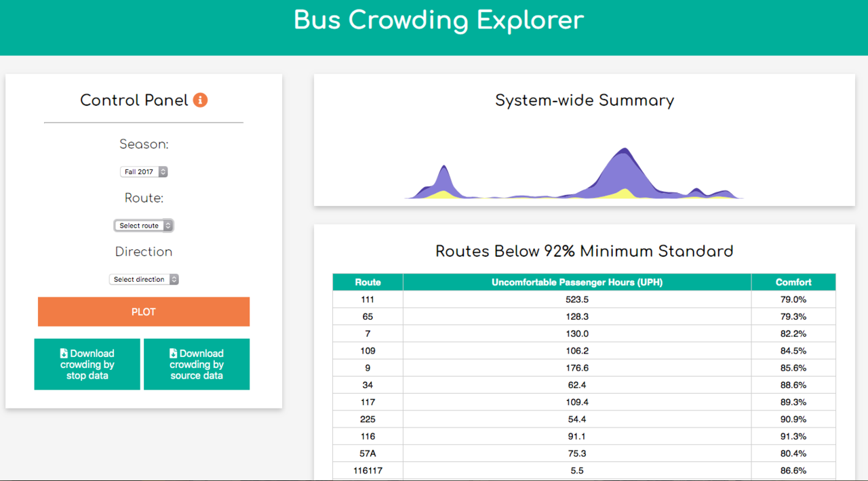Click the Bus Crowding Explorer title
The height and width of the screenshot is (481, 868).
438,20
